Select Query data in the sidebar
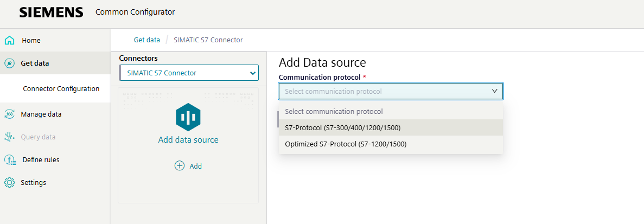This screenshot has width=644, height=224. 55,137
